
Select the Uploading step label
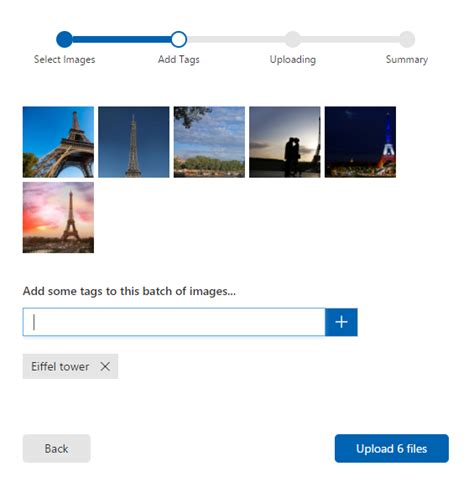pyautogui.click(x=293, y=60)
